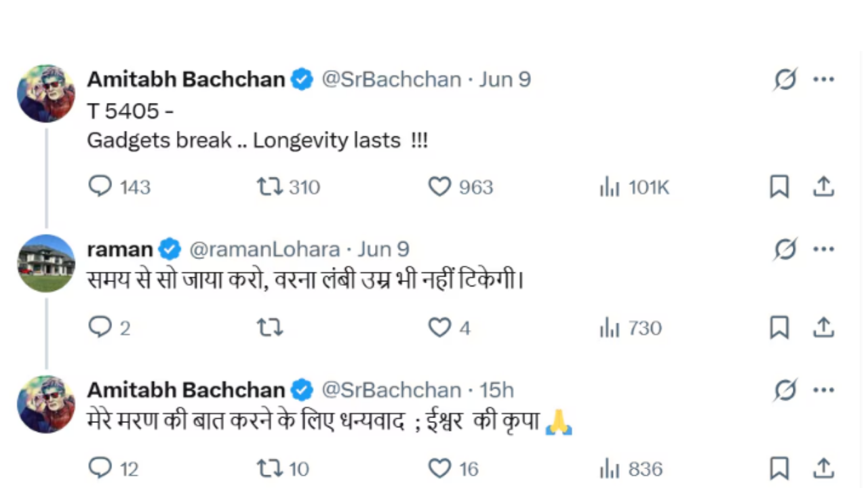This screenshot has width=868, height=488.
Task: Reply to raman's tweet
Action: pyautogui.click(x=100, y=328)
